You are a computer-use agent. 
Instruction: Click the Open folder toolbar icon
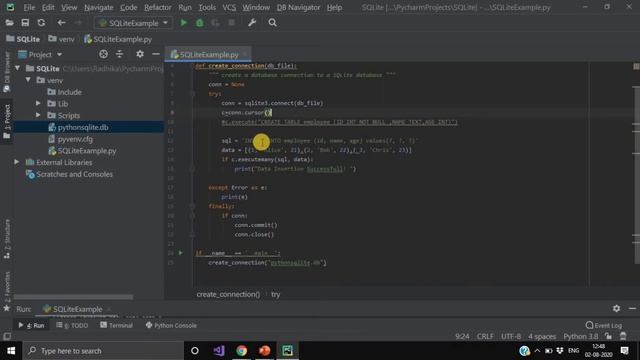(9, 23)
